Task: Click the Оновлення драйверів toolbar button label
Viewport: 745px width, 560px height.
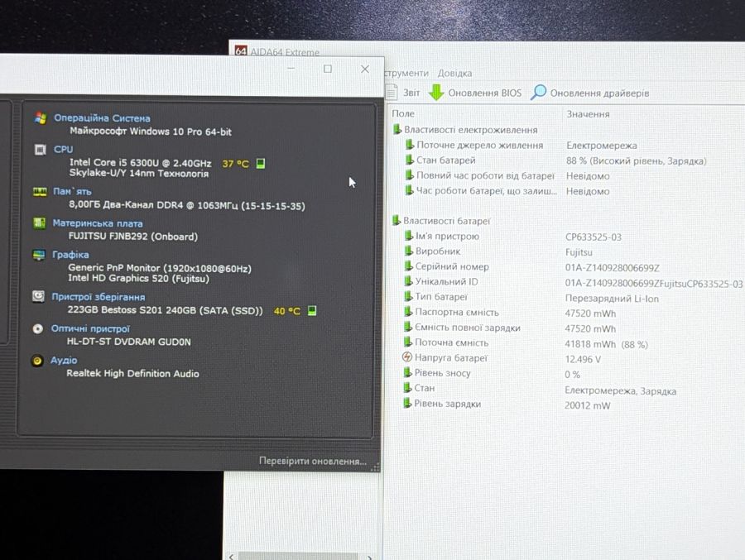Action: (x=599, y=93)
